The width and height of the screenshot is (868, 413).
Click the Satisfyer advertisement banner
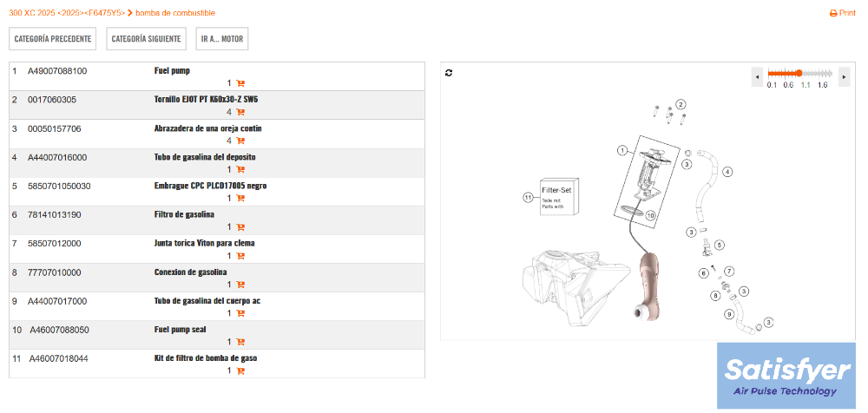click(786, 376)
